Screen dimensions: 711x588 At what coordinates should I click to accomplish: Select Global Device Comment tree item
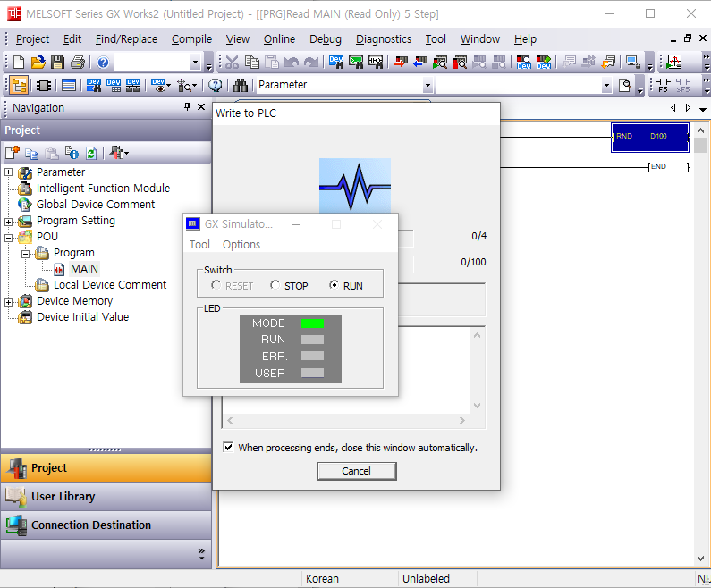[x=96, y=205]
